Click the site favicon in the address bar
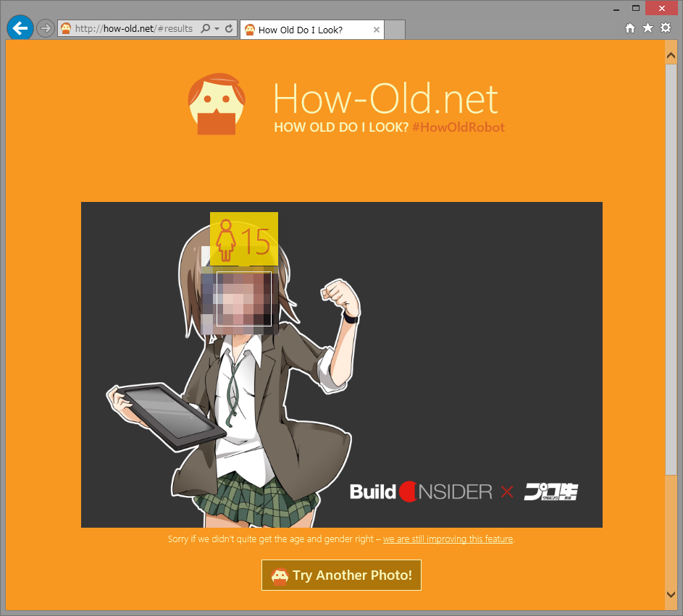 pos(64,29)
